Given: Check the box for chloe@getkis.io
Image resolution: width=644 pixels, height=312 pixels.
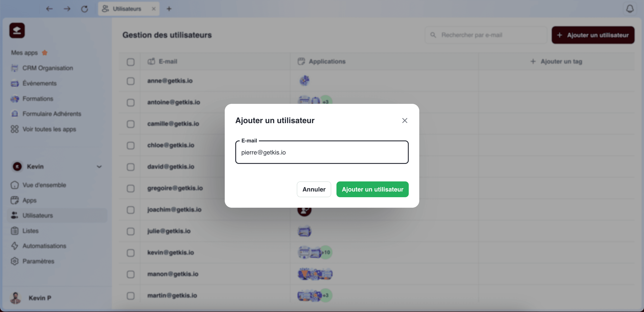Looking at the screenshot, I should (131, 145).
